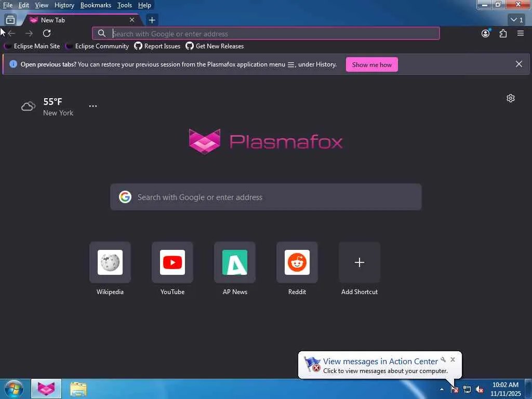Reload the current page

click(x=47, y=33)
